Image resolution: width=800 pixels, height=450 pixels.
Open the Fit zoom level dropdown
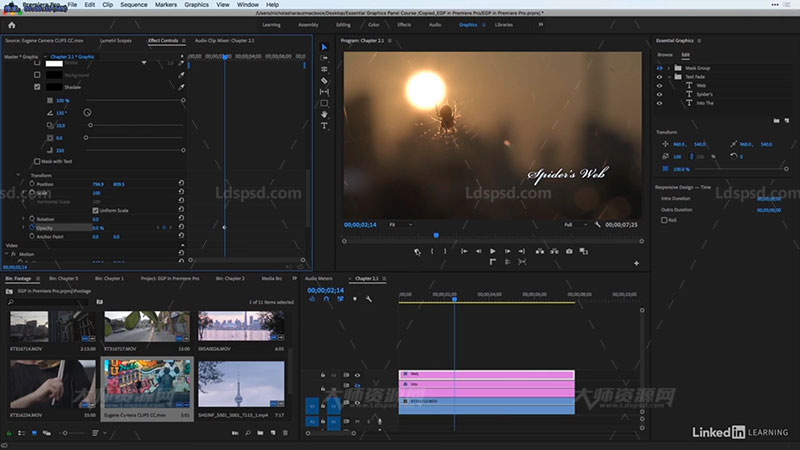(x=401, y=224)
